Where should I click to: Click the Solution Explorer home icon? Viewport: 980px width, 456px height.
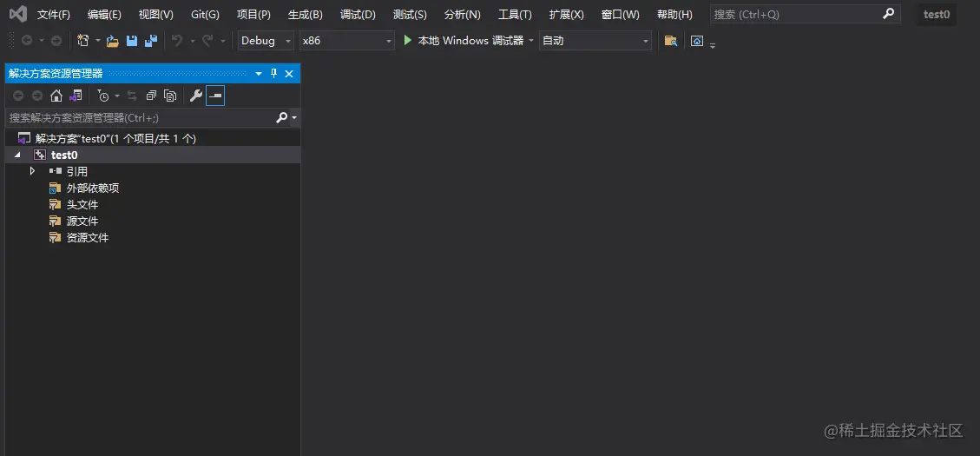(56, 96)
